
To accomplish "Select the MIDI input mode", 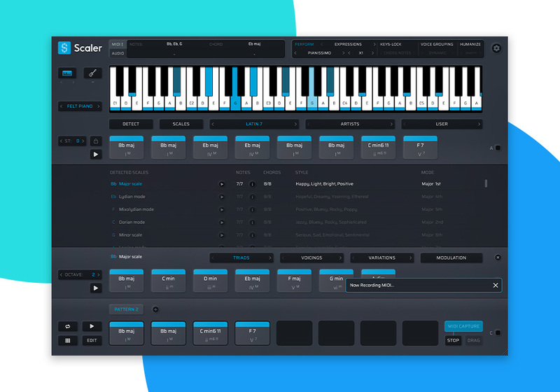I will point(118,44).
